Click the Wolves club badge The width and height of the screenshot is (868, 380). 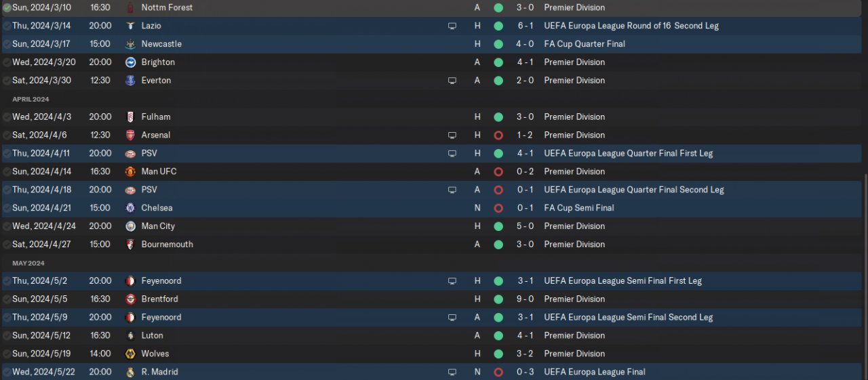[131, 354]
